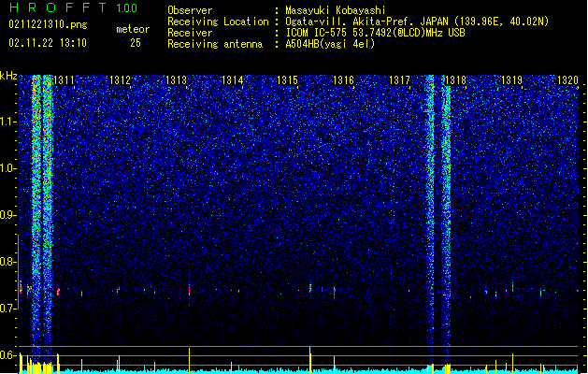The width and height of the screenshot is (588, 374).
Task: Click the 1317 time marker
Action: (x=399, y=80)
